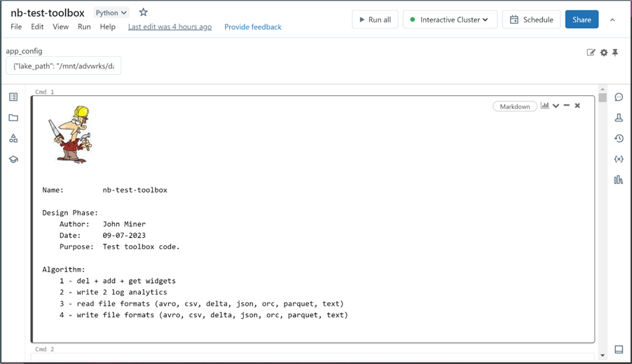
Task: Open the experiments flask icon
Action: pyautogui.click(x=619, y=118)
